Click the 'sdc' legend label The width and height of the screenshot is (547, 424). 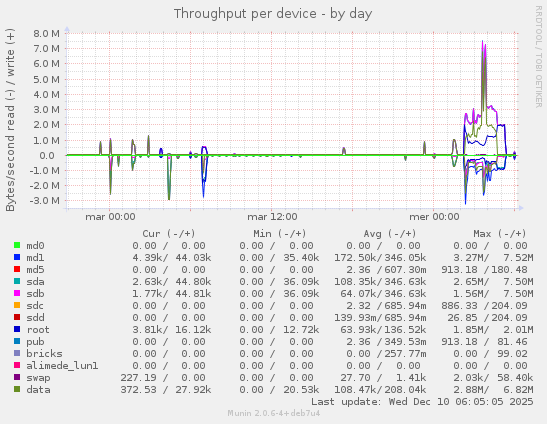(35, 306)
